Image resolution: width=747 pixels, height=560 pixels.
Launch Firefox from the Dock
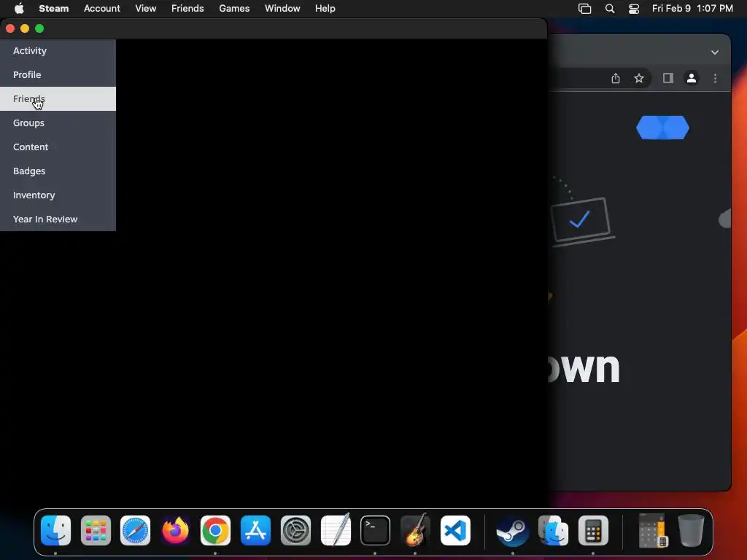click(175, 531)
